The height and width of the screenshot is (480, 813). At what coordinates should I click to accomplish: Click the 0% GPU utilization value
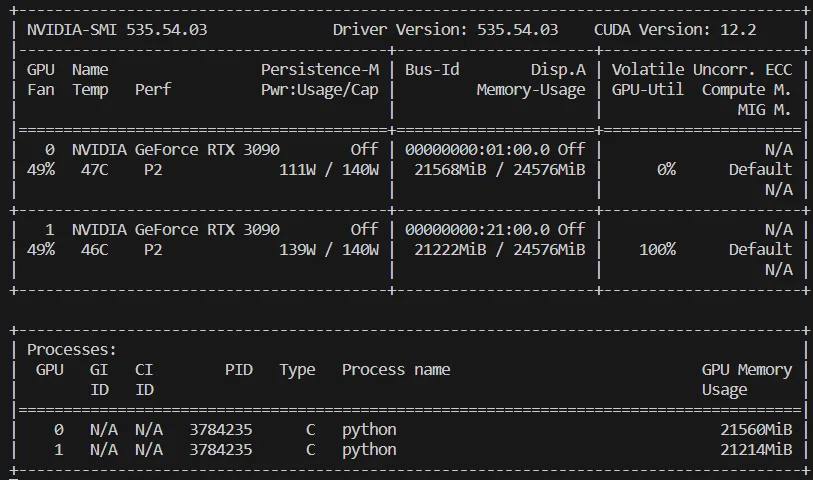click(666, 170)
